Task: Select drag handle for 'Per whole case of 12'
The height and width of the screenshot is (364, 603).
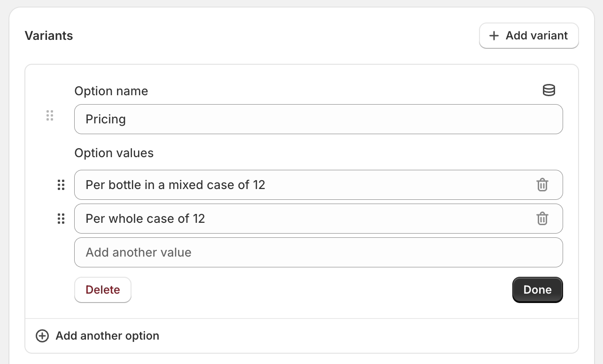Action: (61, 219)
